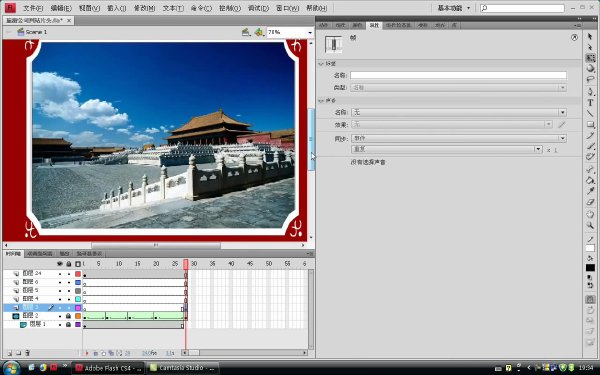
Task: Click the swap colors icon in toolbar
Action: pyautogui.click(x=590, y=285)
